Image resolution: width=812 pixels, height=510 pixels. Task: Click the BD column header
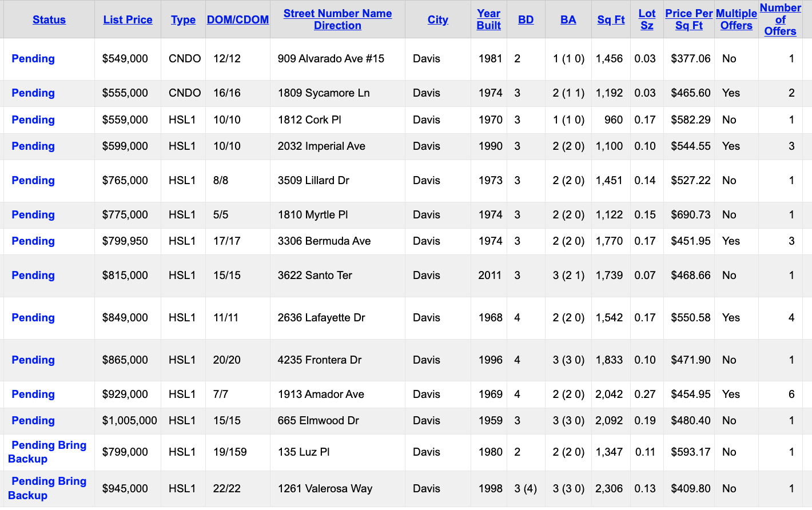pos(526,19)
